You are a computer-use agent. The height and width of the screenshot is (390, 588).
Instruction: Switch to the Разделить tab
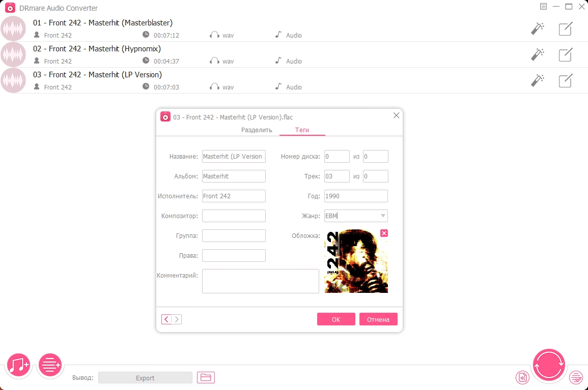click(x=257, y=130)
